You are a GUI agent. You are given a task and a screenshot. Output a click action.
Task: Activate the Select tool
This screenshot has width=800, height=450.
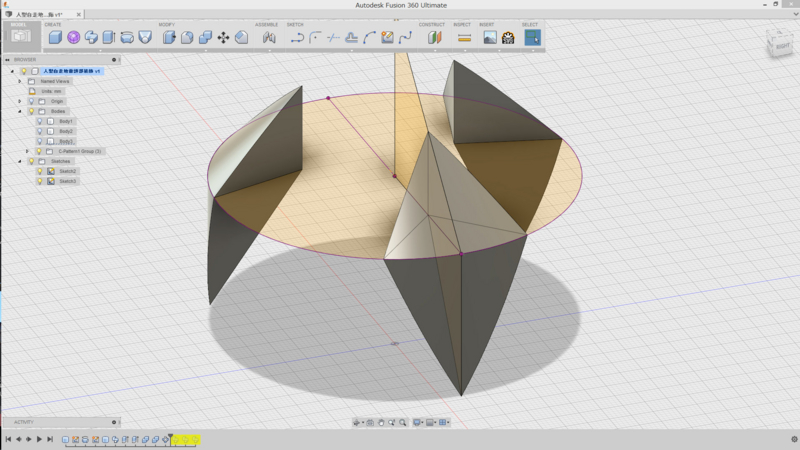[533, 37]
